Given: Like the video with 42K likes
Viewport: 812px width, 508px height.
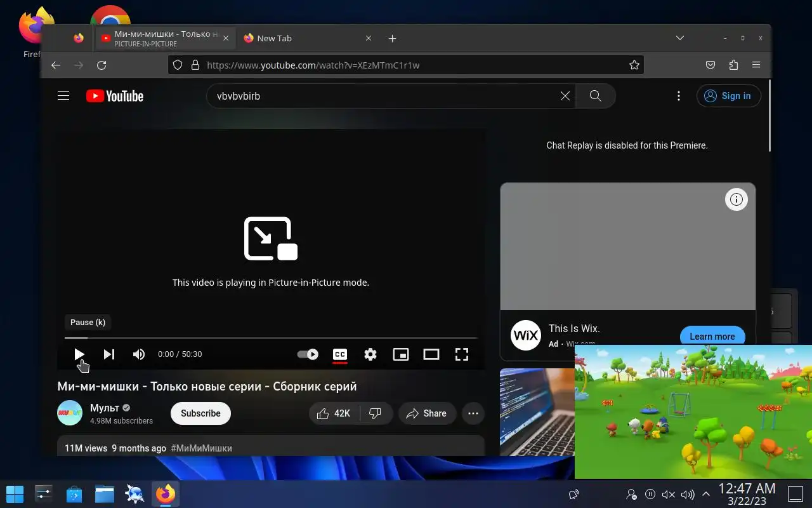Looking at the screenshot, I should 334,413.
